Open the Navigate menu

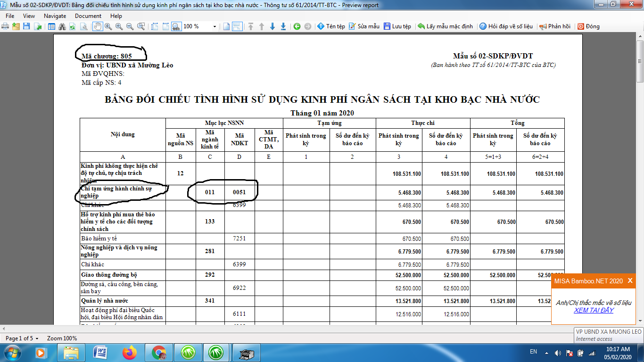pyautogui.click(x=55, y=16)
